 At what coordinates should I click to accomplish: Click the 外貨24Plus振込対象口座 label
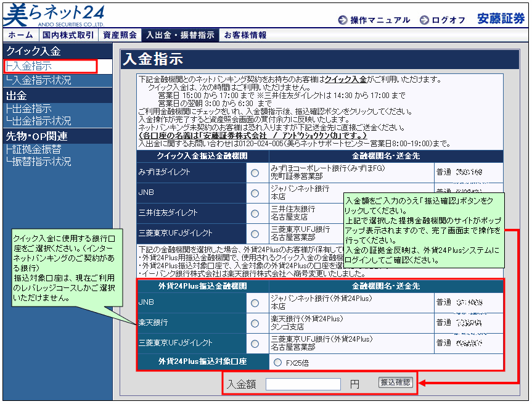(x=203, y=361)
